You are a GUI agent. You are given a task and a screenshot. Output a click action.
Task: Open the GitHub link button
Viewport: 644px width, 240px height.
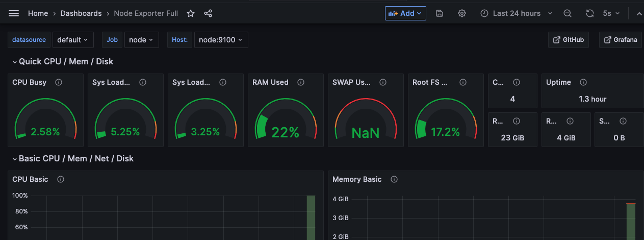click(568, 40)
